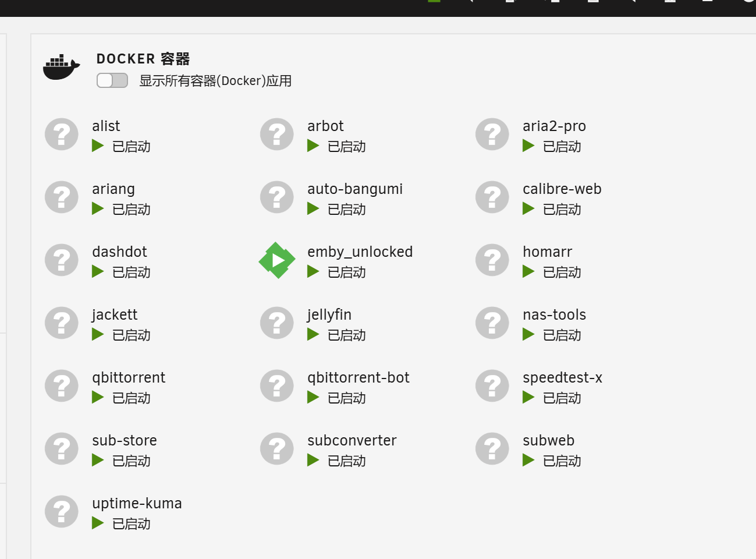Click the green play status under speedtest-x

tap(528, 398)
